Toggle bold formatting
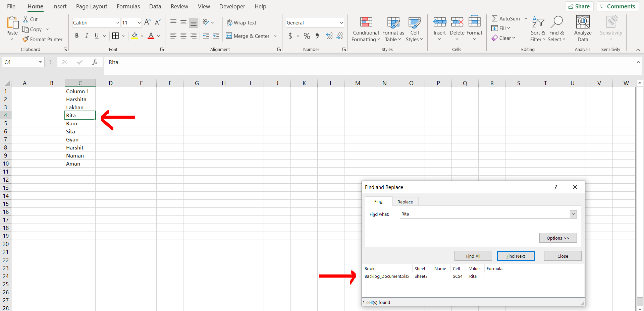The image size is (644, 311). click(76, 36)
